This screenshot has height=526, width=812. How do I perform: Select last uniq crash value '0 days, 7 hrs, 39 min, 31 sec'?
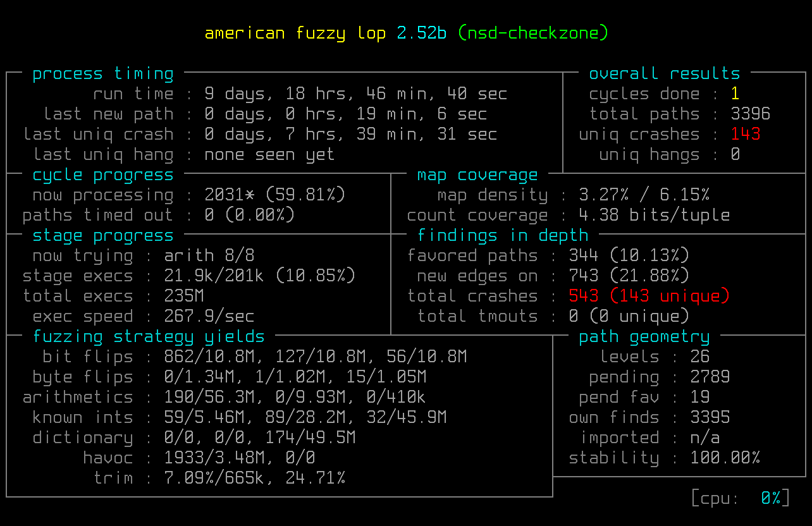351,135
